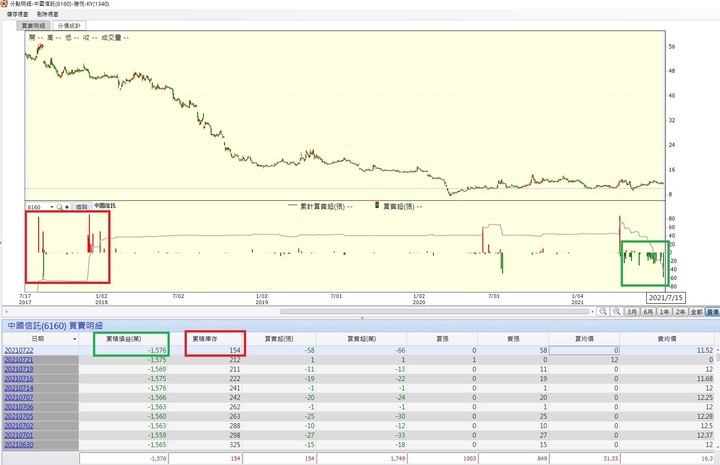Click the chart scrollbar right arrow
Image resolution: width=720 pixels, height=465 pixels.
(x=592, y=312)
